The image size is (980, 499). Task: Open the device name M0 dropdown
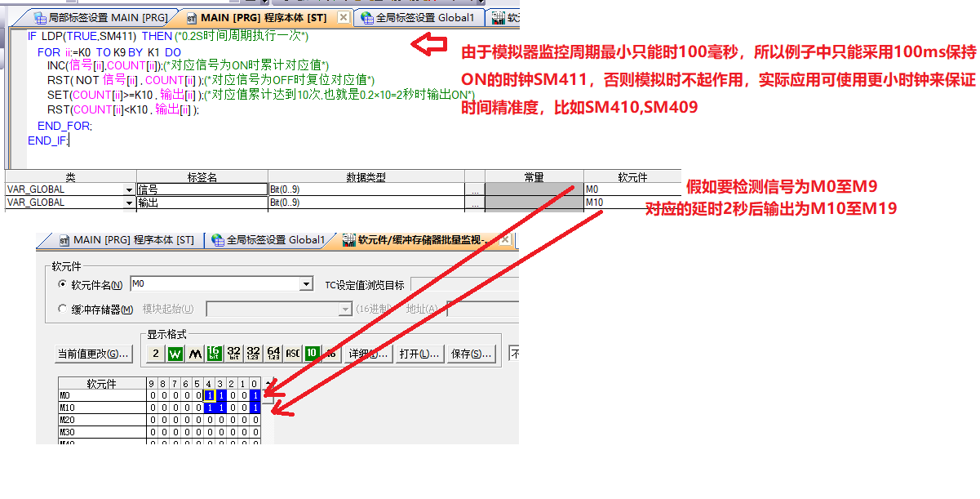point(306,284)
